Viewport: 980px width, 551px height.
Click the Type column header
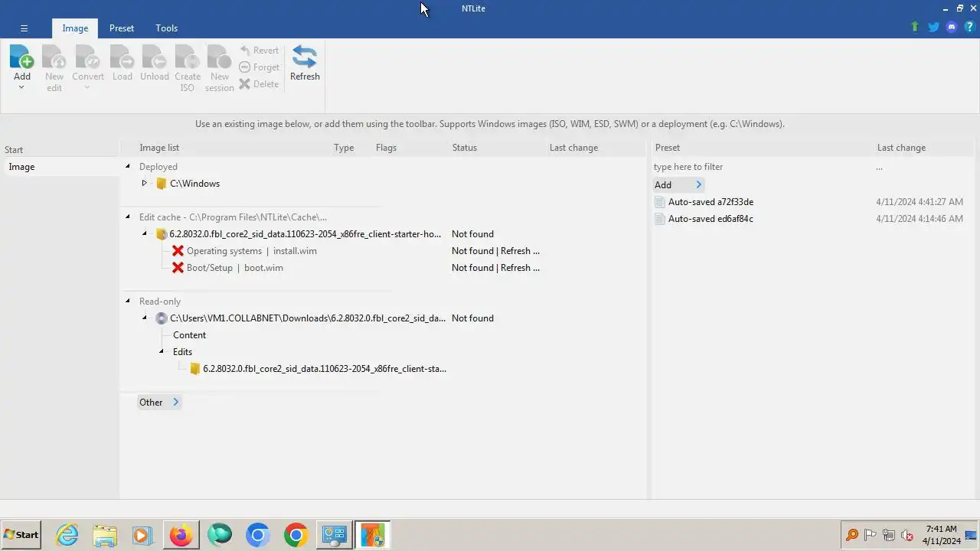click(344, 148)
